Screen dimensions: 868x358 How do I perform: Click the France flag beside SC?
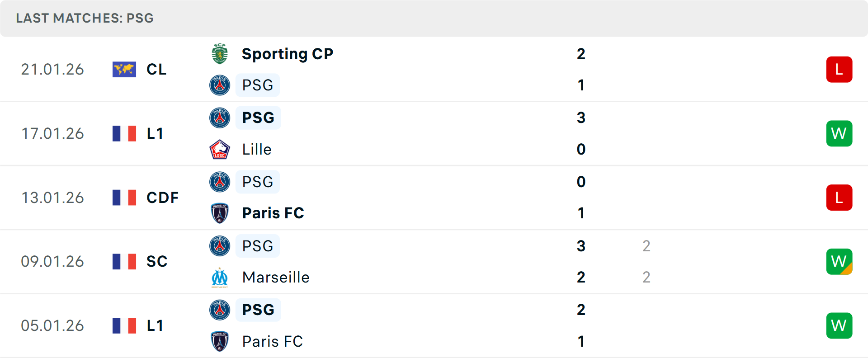(124, 261)
